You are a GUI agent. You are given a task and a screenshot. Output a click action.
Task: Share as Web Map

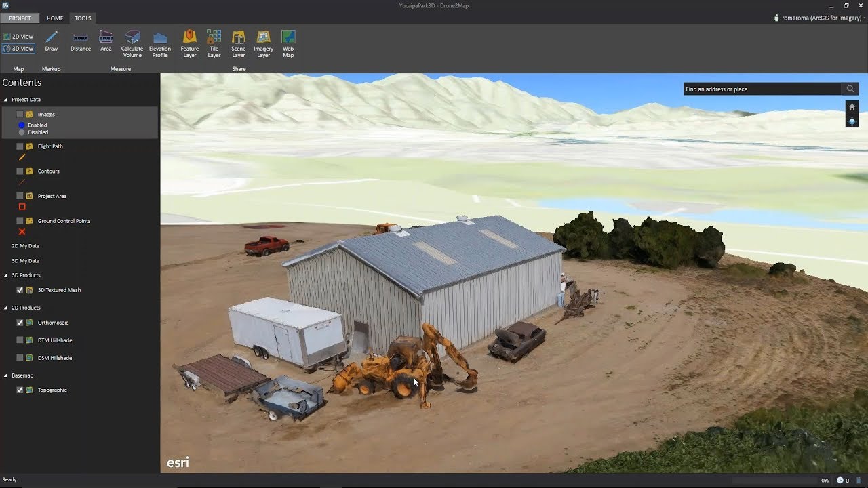pyautogui.click(x=288, y=43)
